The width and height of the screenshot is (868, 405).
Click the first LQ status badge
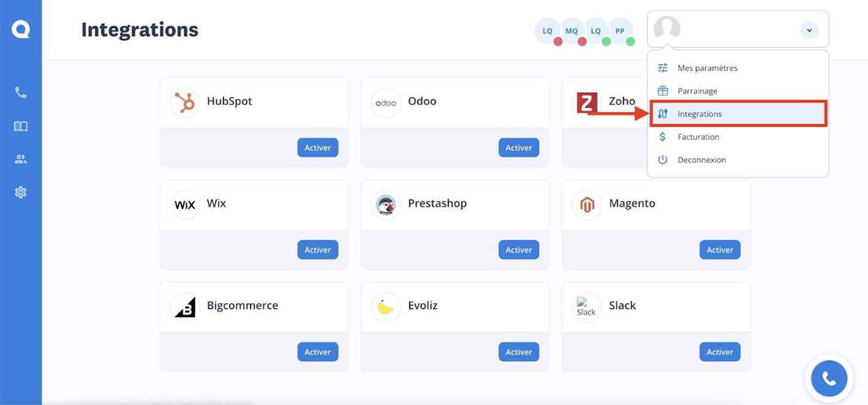tap(548, 31)
